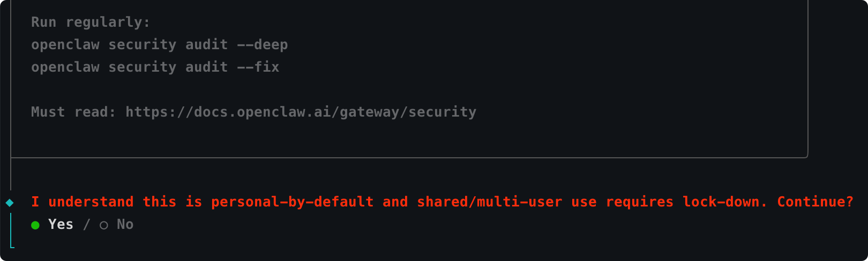Viewport: 868px width, 261px height.
Task: Click the cyan corner bracket below options
Action: coord(12,245)
